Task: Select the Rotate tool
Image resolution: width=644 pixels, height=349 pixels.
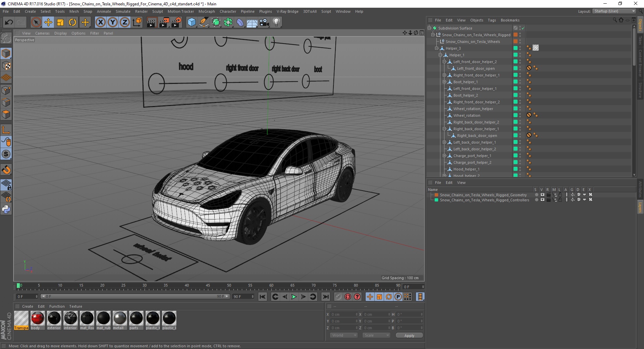Action: 72,22
